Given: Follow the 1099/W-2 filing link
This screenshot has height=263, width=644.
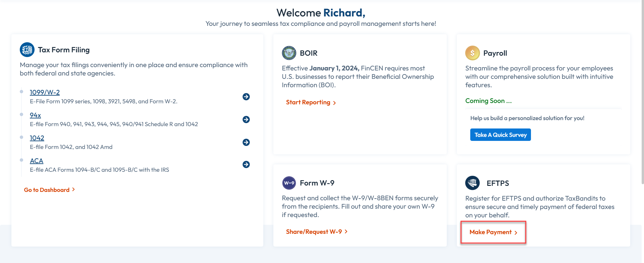Looking at the screenshot, I should point(44,92).
